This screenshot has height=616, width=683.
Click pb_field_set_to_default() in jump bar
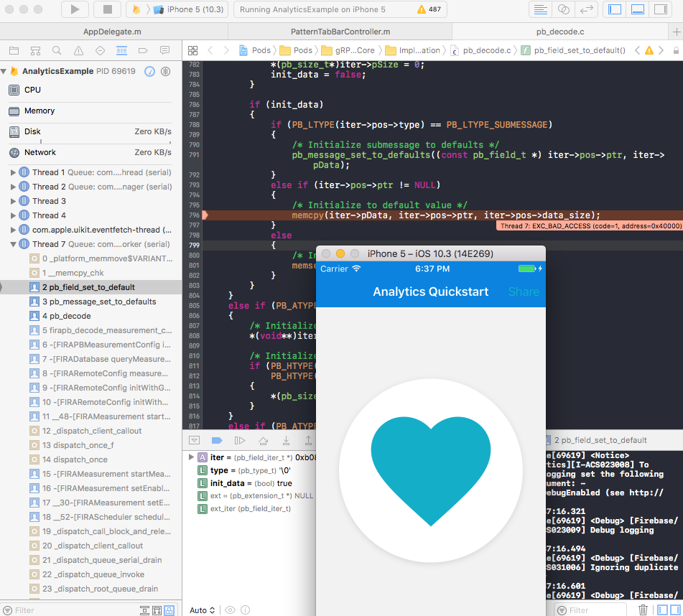[x=573, y=50]
